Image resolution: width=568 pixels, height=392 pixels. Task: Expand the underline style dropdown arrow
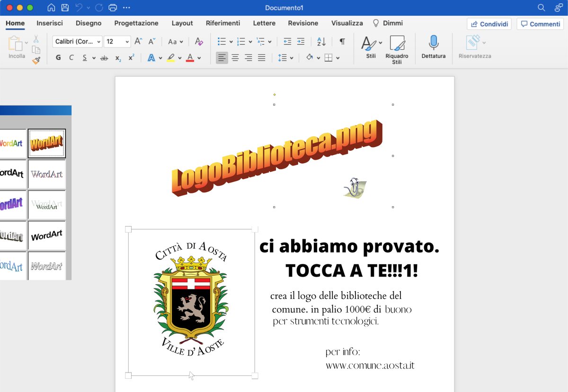coord(94,58)
